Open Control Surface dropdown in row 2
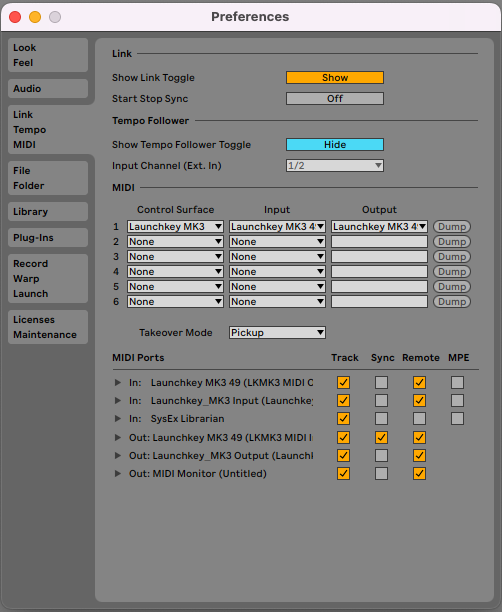Viewport: 502px width, 612px height. tap(175, 242)
